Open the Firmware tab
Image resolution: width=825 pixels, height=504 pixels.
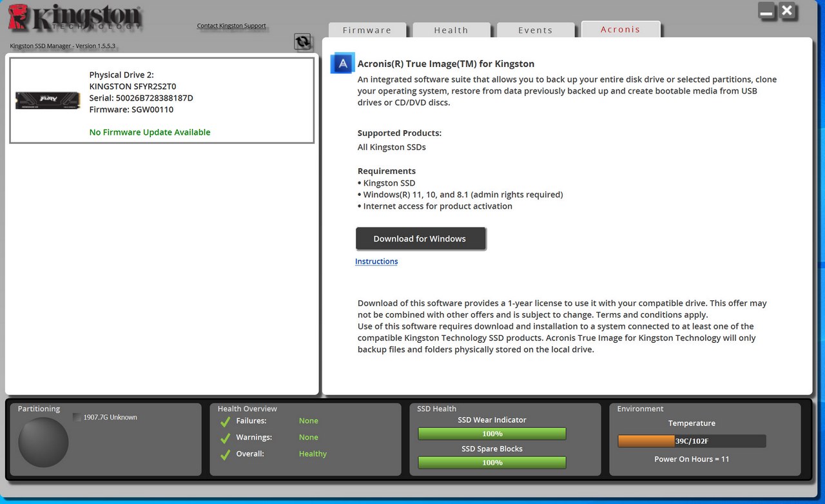point(367,30)
